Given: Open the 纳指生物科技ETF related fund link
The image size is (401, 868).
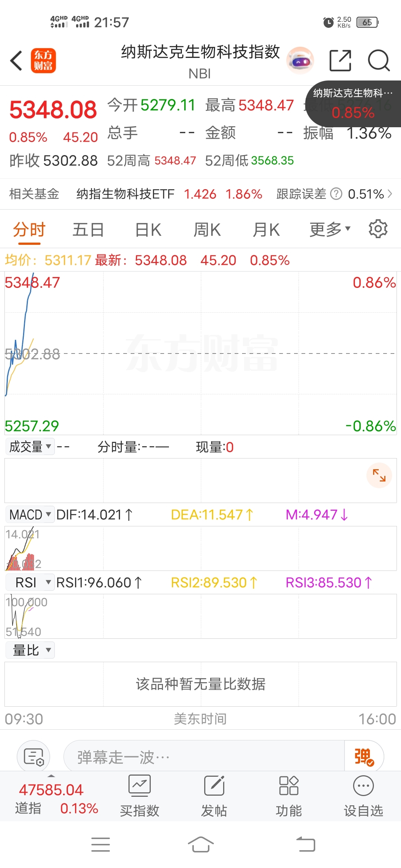Looking at the screenshot, I should 125,194.
